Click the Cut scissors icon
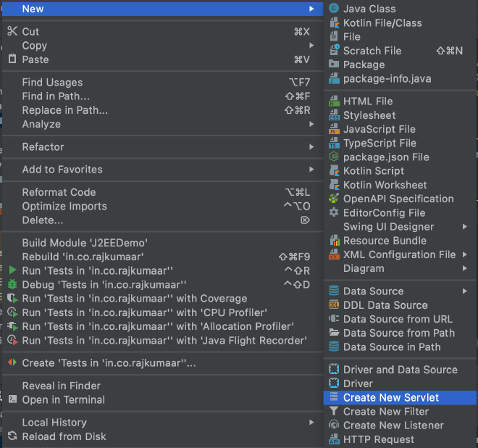The width and height of the screenshot is (478, 448). pos(12,31)
